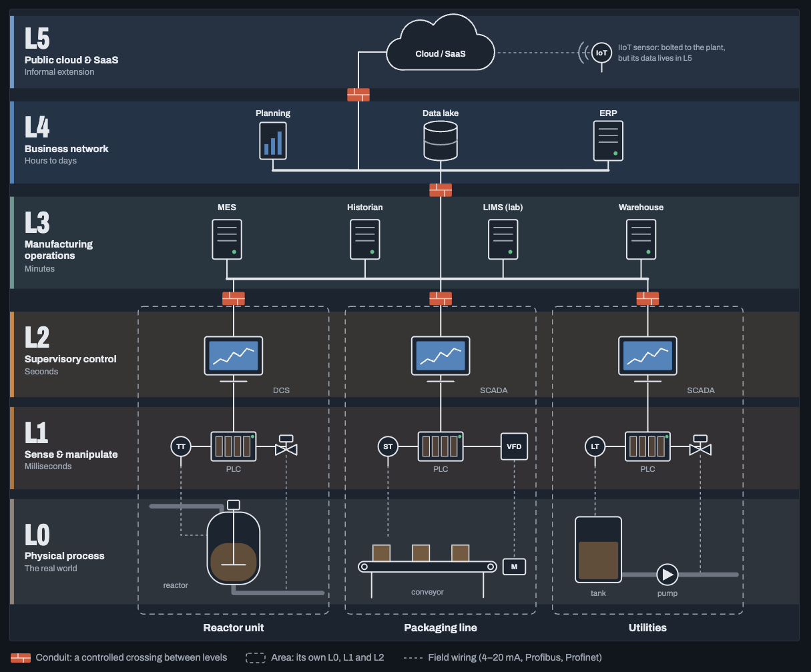Select the Reactor unit PLC icon
The width and height of the screenshot is (811, 672).
point(234,446)
